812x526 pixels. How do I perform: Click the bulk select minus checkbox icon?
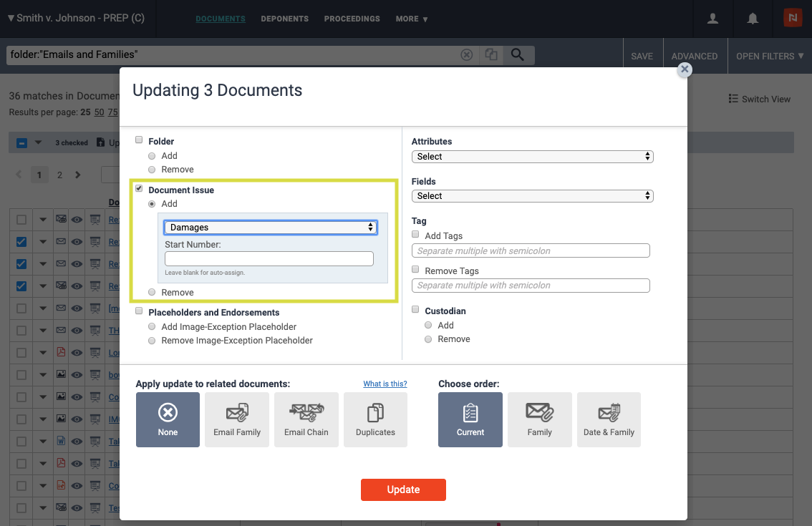21,143
